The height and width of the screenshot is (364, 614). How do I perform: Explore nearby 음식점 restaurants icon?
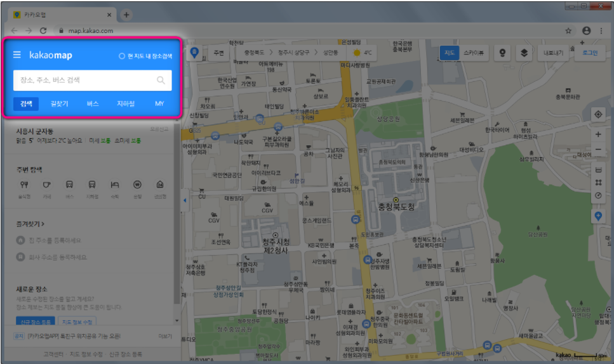tap(24, 185)
